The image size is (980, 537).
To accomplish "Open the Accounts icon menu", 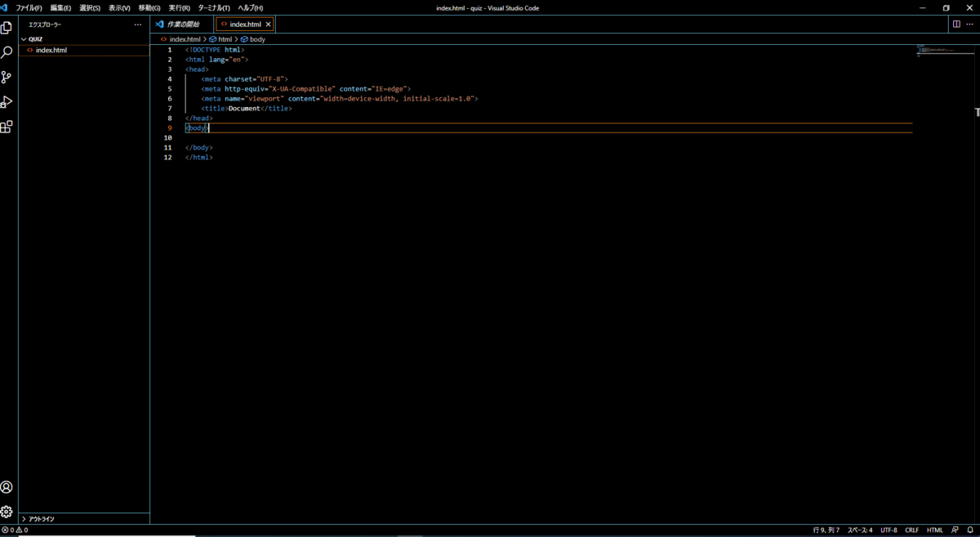I will (x=7, y=487).
